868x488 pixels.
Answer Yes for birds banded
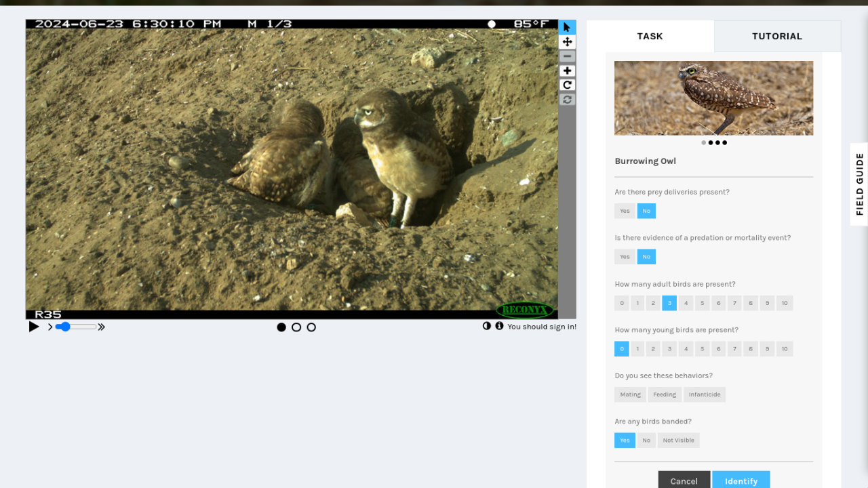(x=625, y=441)
